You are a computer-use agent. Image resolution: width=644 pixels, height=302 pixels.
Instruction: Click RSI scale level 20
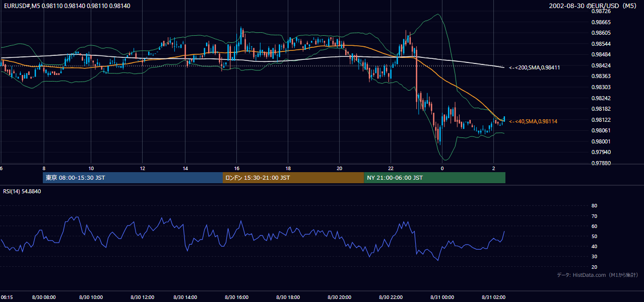[x=594, y=267]
